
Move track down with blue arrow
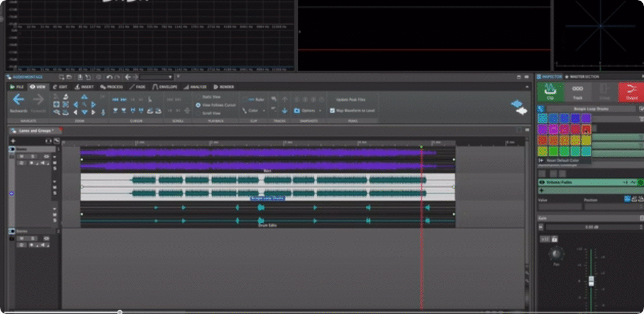tap(284, 111)
